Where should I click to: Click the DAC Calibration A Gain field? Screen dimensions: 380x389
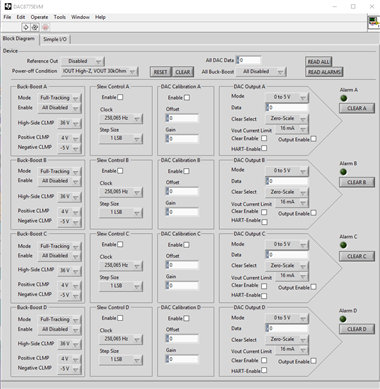point(182,139)
